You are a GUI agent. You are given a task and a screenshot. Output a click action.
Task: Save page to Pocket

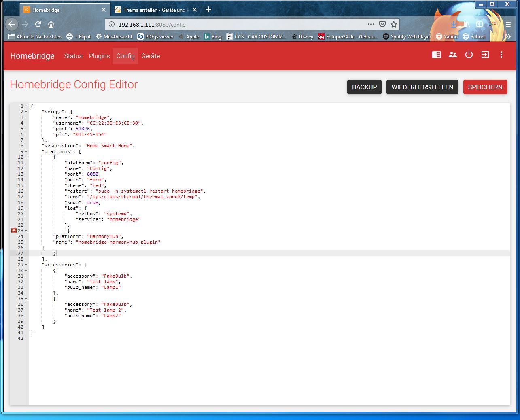[x=382, y=24]
